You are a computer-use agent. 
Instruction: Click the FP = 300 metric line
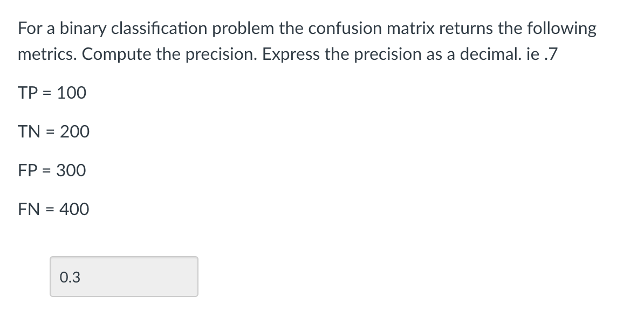click(51, 170)
